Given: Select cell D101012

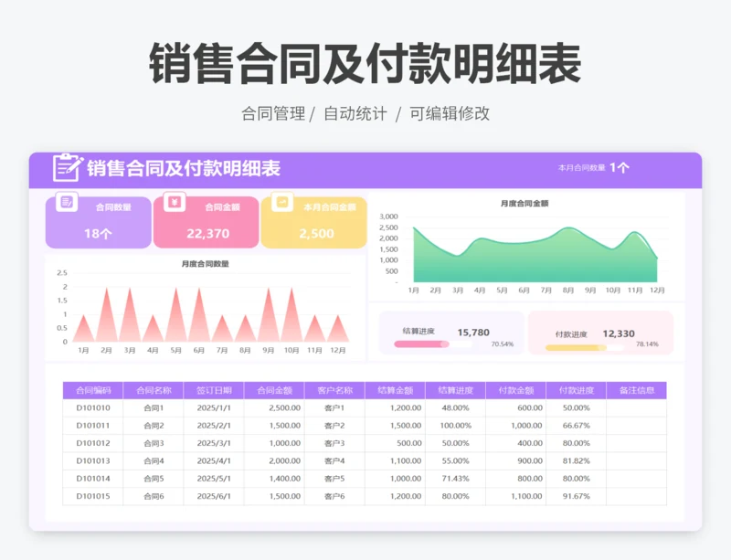Looking at the screenshot, I should coord(93,443).
